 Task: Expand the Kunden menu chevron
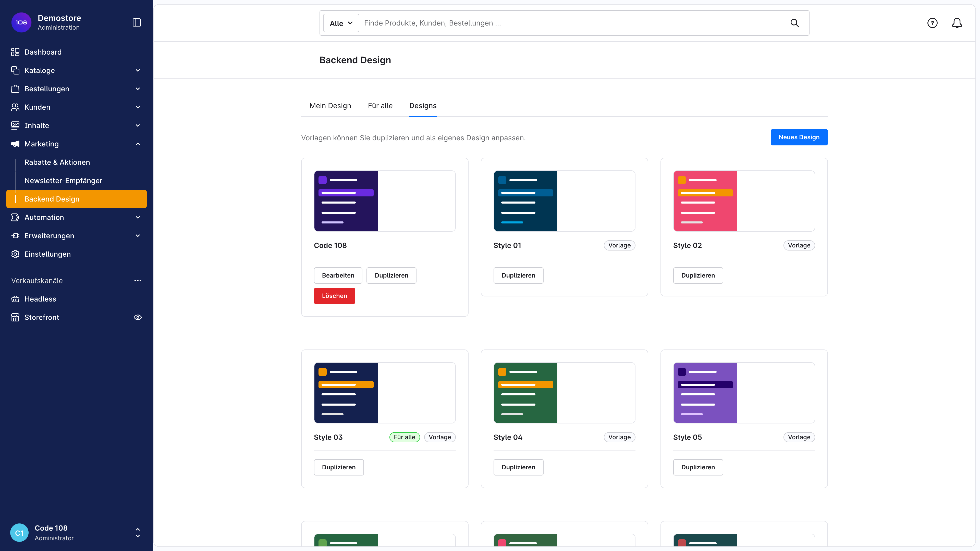tap(138, 107)
